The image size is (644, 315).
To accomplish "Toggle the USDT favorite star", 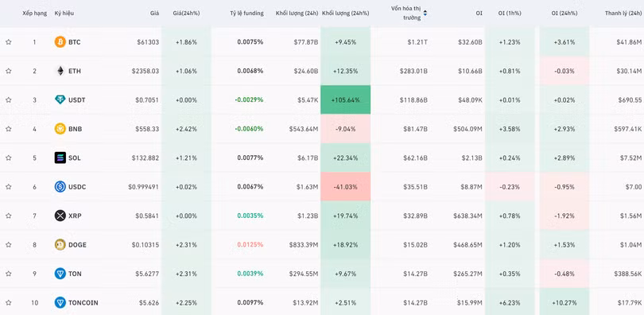I will pyautogui.click(x=8, y=99).
